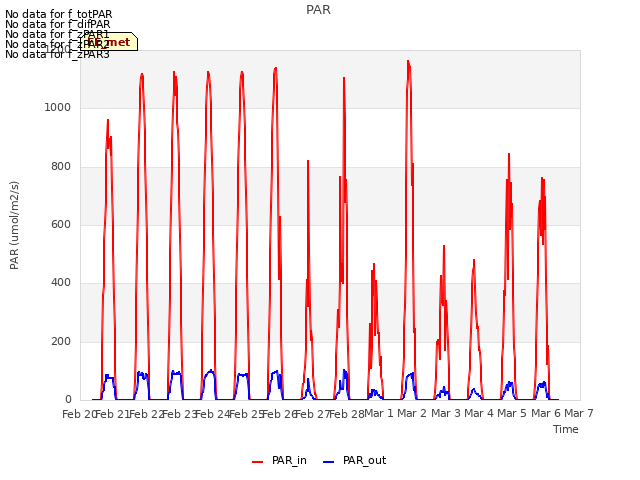Viewport: 640px width, 480px height.
Task: Click the 1000 y-axis tick label
Action: click(58, 107)
